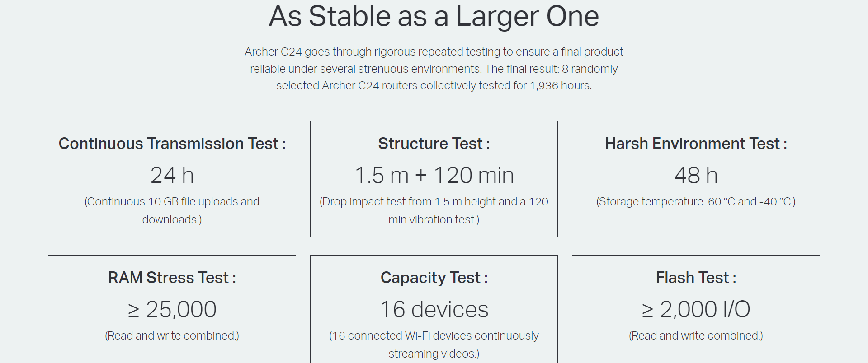The width and height of the screenshot is (868, 363).
Task: Click the RAM Stress Test title
Action: click(172, 278)
